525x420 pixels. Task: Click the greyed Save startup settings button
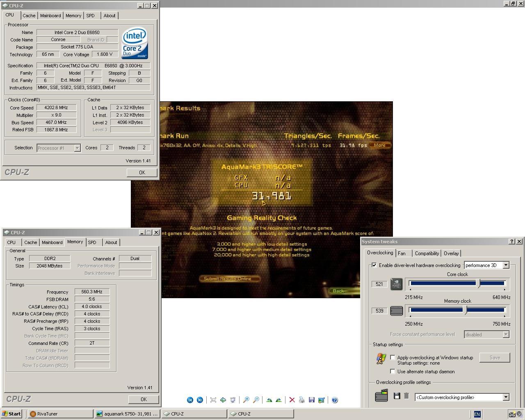[495, 358]
